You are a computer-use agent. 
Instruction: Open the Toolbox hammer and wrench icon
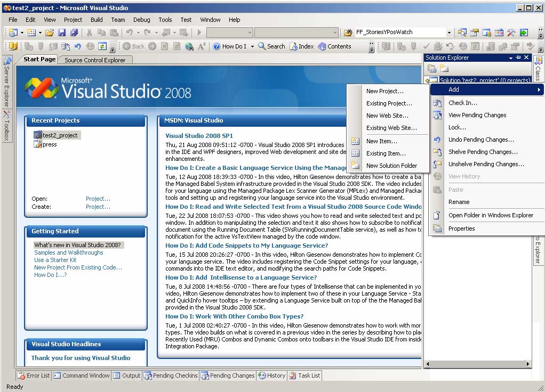pos(511,32)
